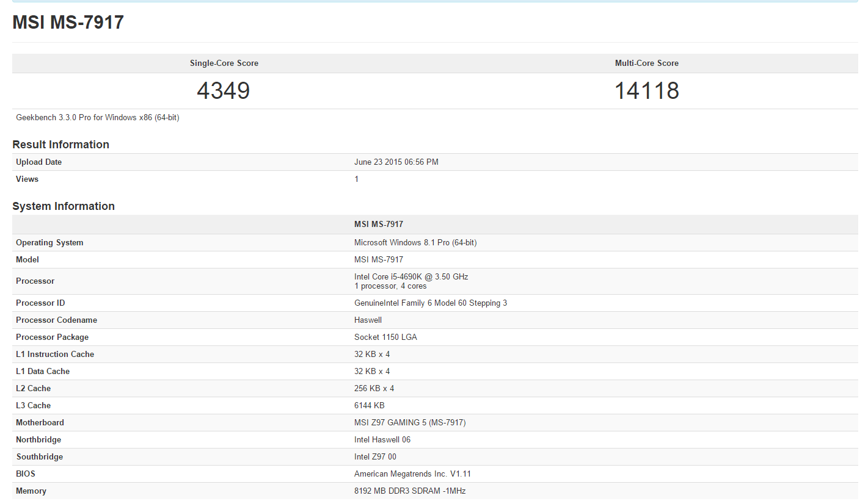868x501 pixels.
Task: Click the 'L1 Data Cache' row label
Action: (x=43, y=372)
